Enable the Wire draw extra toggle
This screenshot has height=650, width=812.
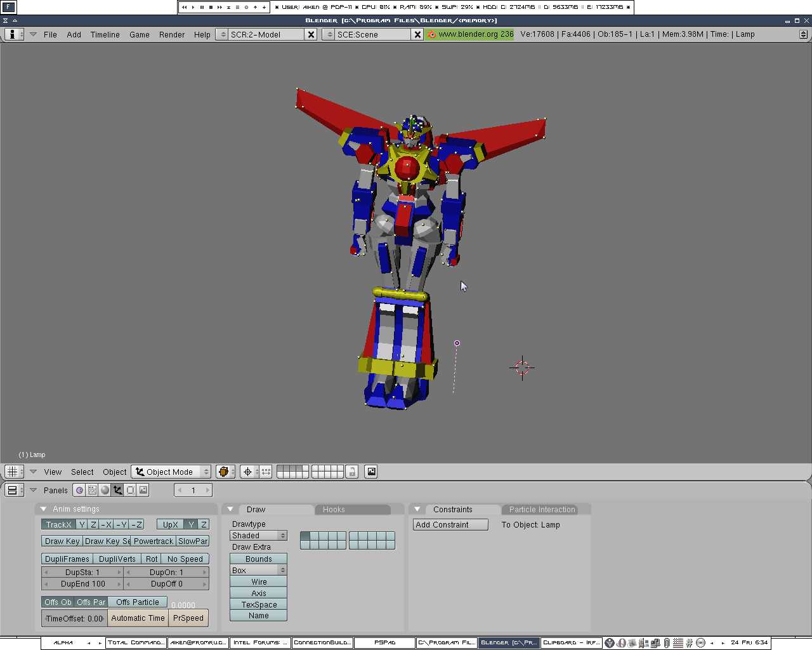(259, 582)
